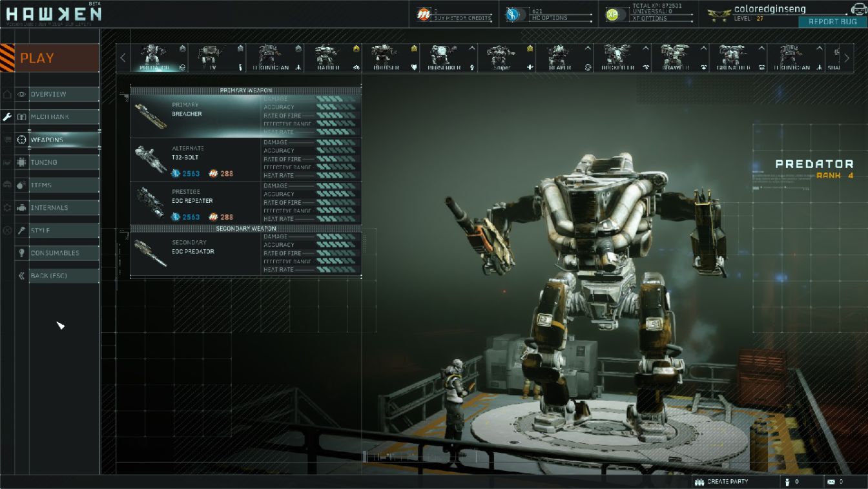Click the Create Party icon
868x489 pixels.
699,482
